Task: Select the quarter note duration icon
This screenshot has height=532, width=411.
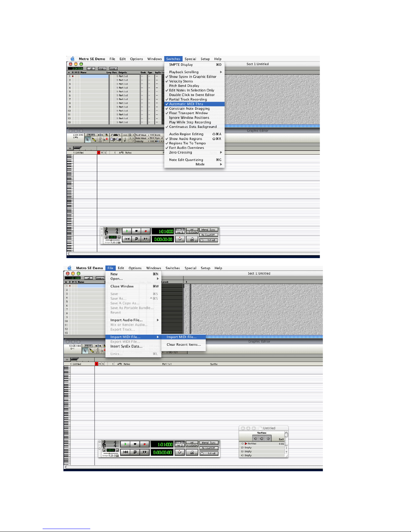Action: click(125, 139)
